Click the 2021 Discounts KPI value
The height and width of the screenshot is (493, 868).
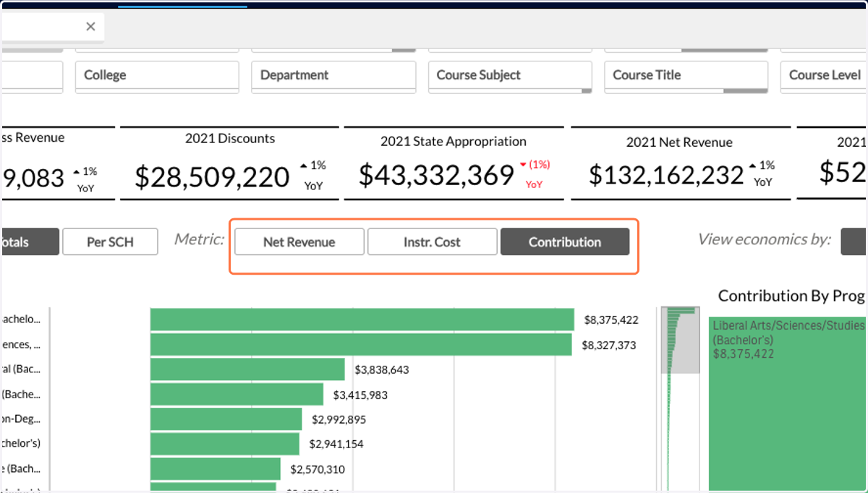[212, 177]
